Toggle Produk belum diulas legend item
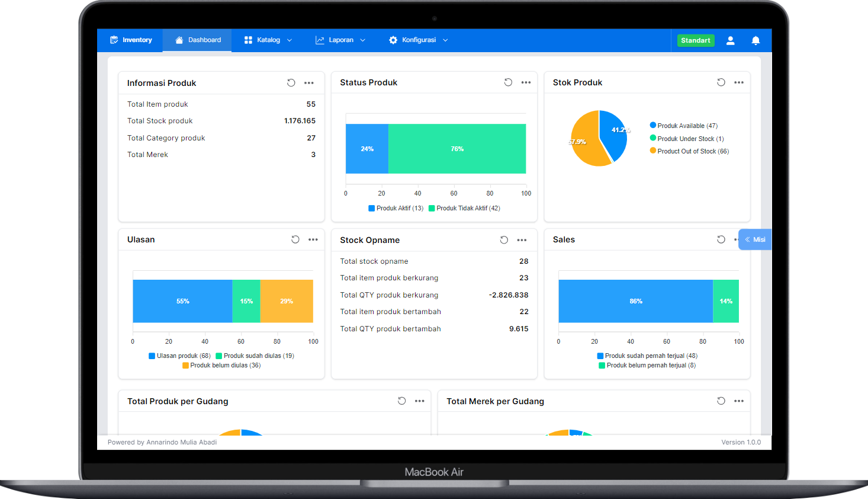This screenshot has width=868, height=499. (x=221, y=365)
